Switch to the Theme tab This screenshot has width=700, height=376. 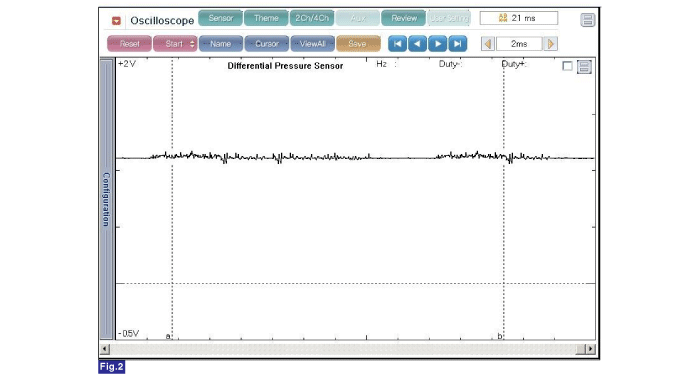coord(266,18)
